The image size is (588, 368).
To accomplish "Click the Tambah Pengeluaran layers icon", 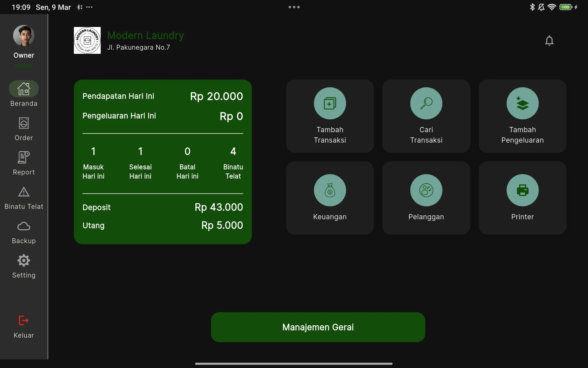I will pyautogui.click(x=522, y=103).
